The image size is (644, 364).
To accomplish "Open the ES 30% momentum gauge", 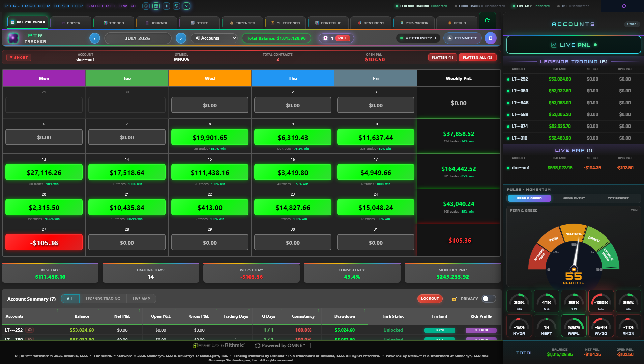I will [x=519, y=301].
